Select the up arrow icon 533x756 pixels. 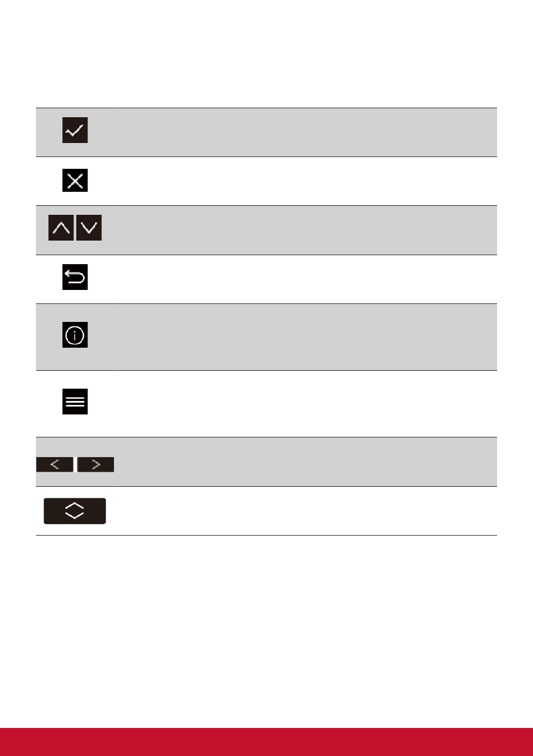tap(61, 227)
